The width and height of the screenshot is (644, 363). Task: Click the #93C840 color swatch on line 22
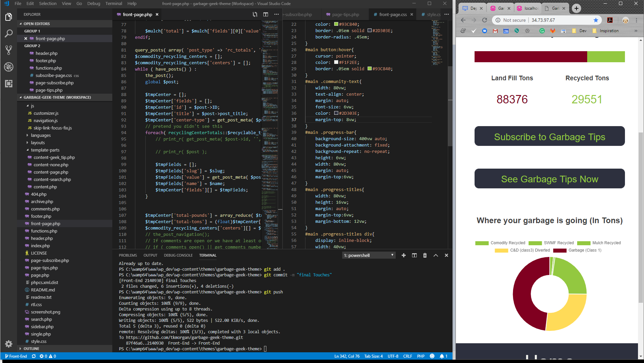336,24
